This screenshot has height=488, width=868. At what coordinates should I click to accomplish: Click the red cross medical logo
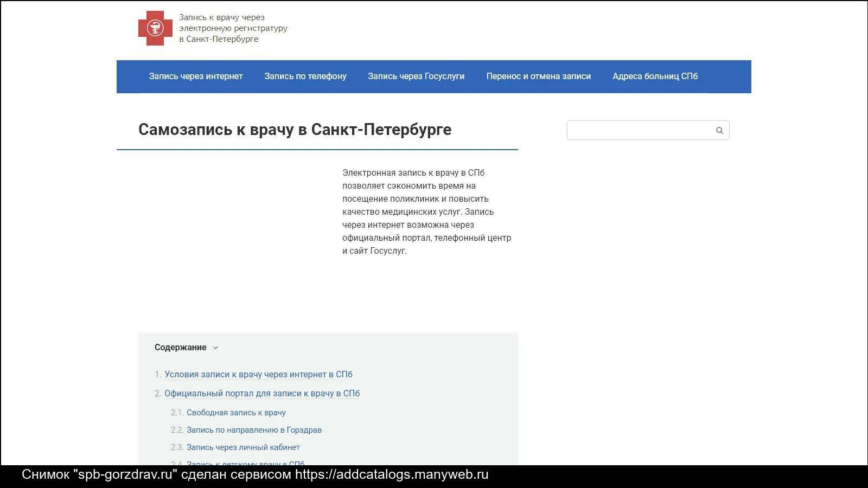point(155,28)
